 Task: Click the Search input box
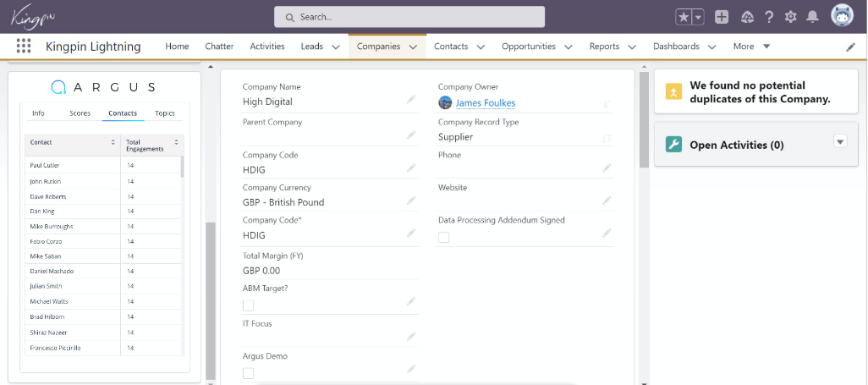[409, 17]
